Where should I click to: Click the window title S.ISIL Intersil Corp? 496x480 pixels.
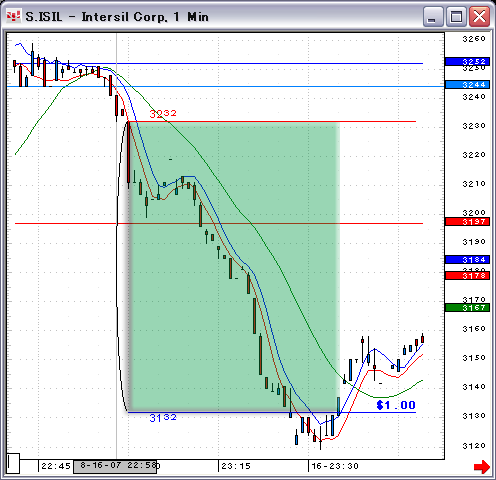[x=117, y=17]
